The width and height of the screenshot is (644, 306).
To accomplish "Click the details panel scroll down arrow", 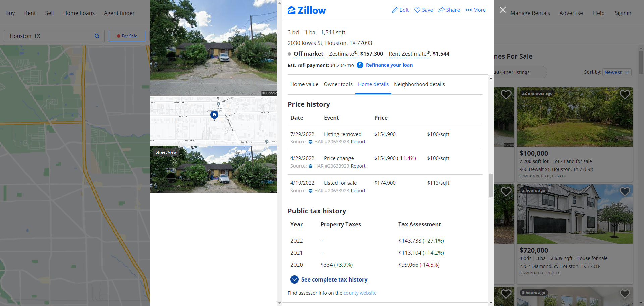I will pyautogui.click(x=491, y=303).
